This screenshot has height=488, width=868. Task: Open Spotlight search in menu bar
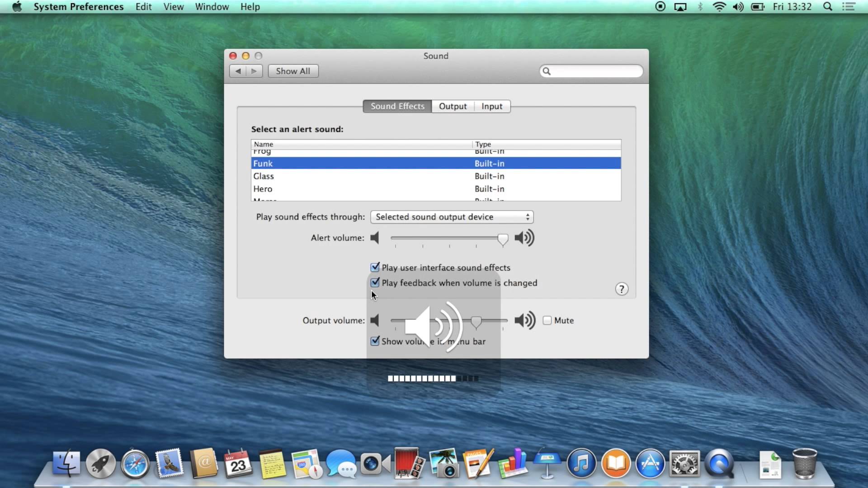coord(828,7)
